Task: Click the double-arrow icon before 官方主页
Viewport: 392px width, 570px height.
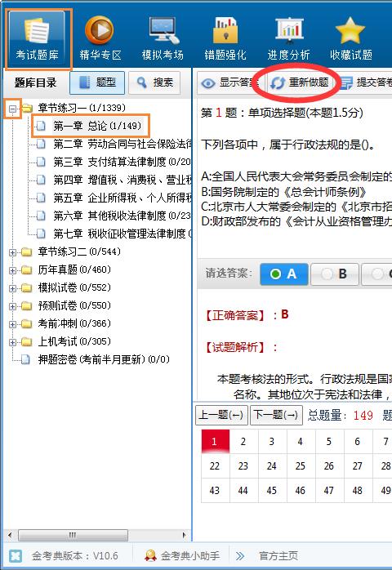Action: (x=240, y=556)
